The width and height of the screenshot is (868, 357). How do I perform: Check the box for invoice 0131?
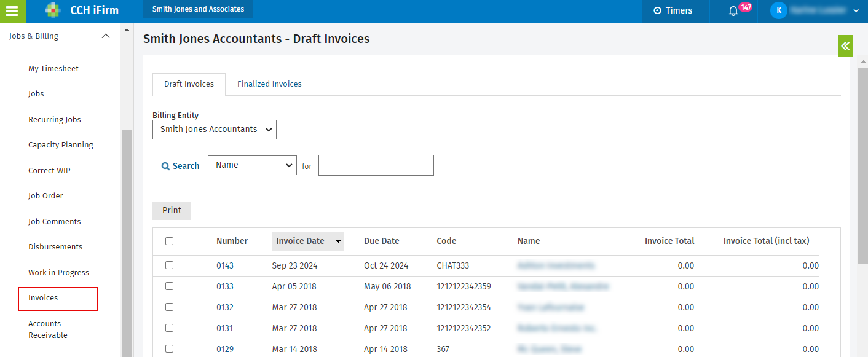pyautogui.click(x=169, y=328)
